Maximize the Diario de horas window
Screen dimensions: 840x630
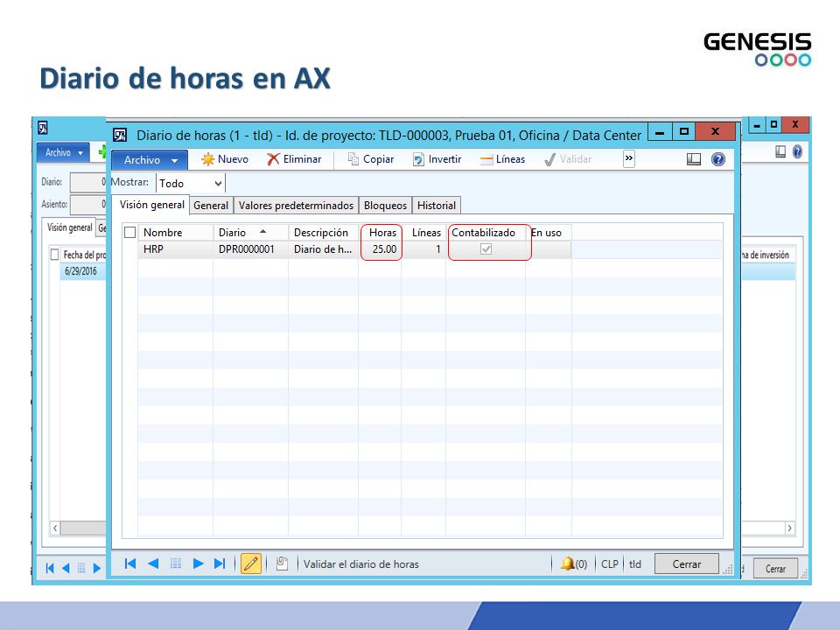pos(684,132)
